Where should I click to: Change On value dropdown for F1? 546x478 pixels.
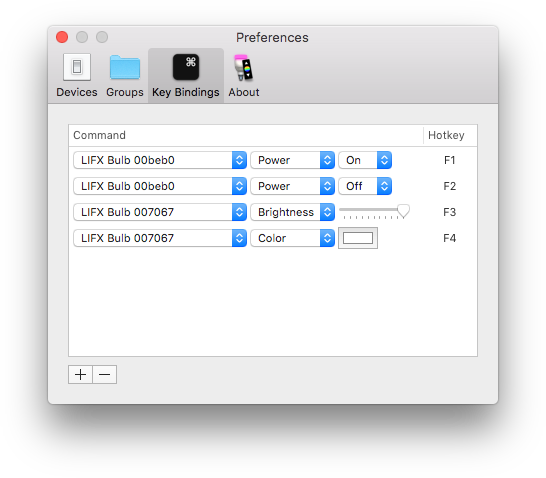365,160
